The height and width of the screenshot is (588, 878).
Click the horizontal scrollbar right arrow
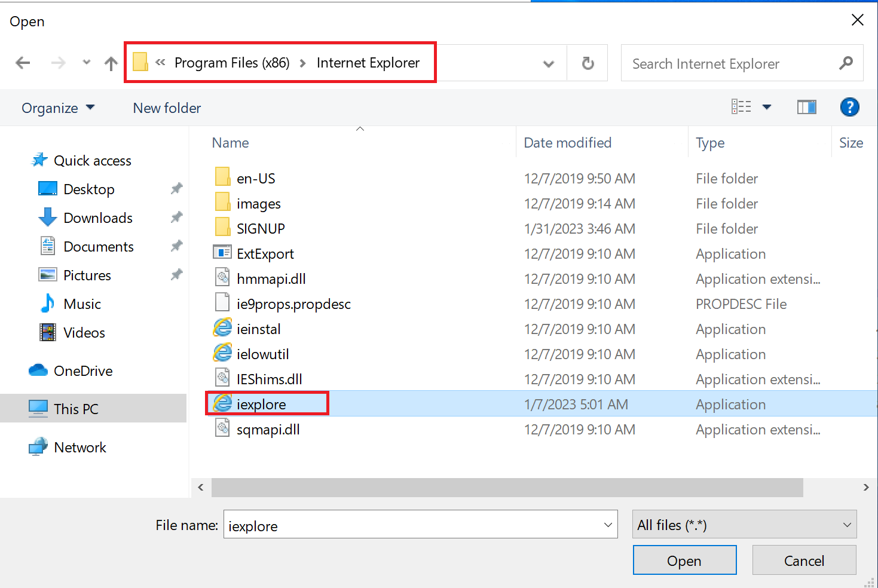(x=866, y=488)
